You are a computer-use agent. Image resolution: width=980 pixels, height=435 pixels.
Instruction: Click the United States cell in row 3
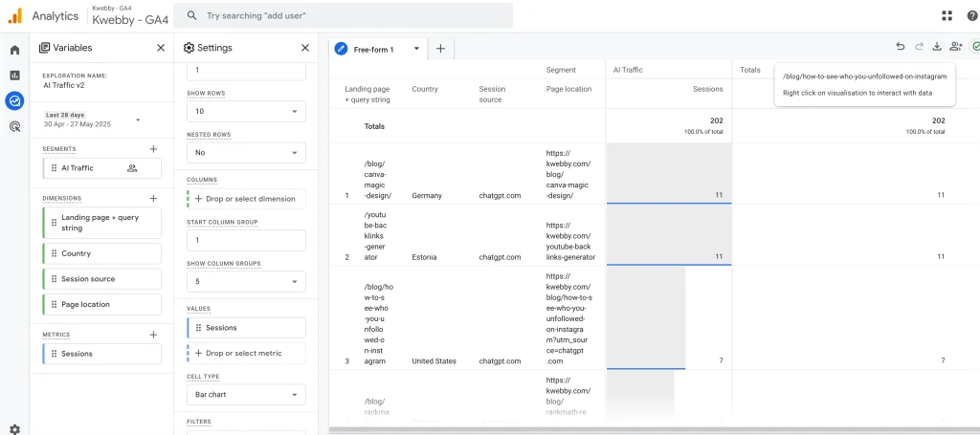[x=434, y=361]
